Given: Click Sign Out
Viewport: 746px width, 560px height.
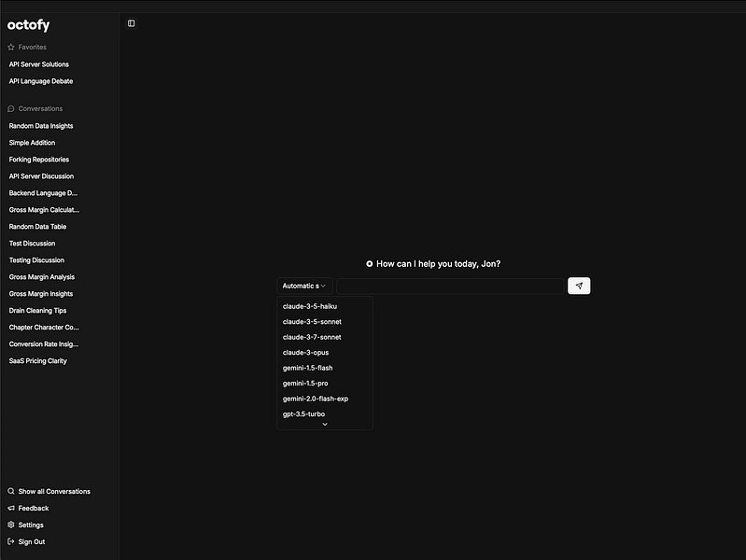Looking at the screenshot, I should (x=32, y=541).
